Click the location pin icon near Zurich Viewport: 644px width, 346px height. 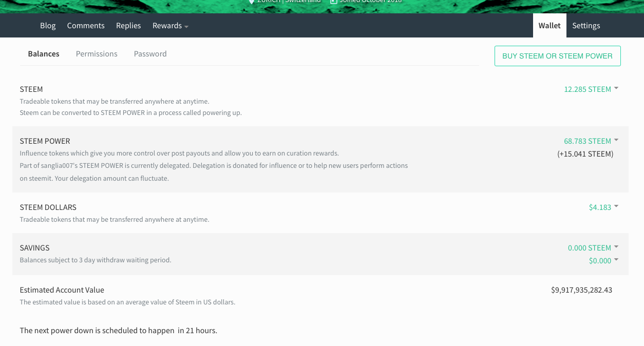(x=252, y=2)
